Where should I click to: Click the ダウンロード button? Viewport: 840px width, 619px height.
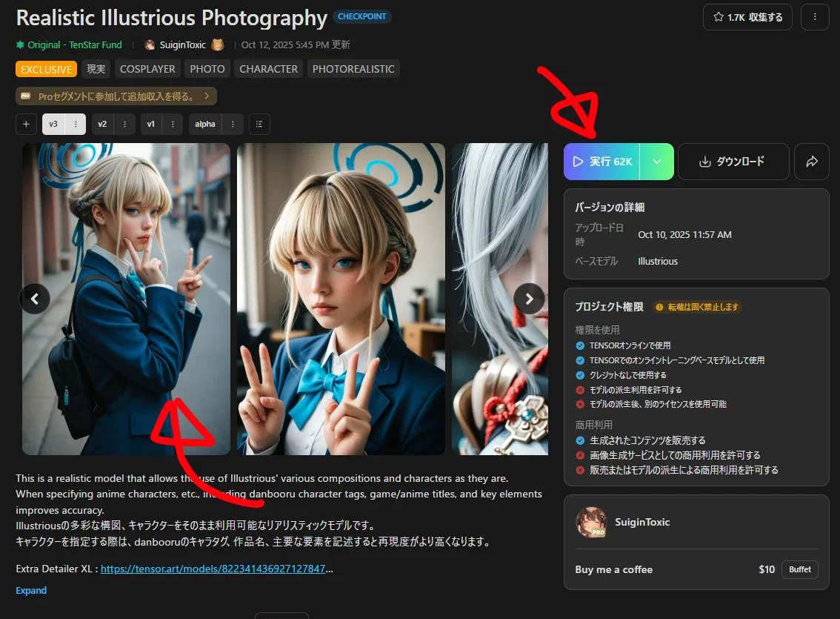point(733,162)
